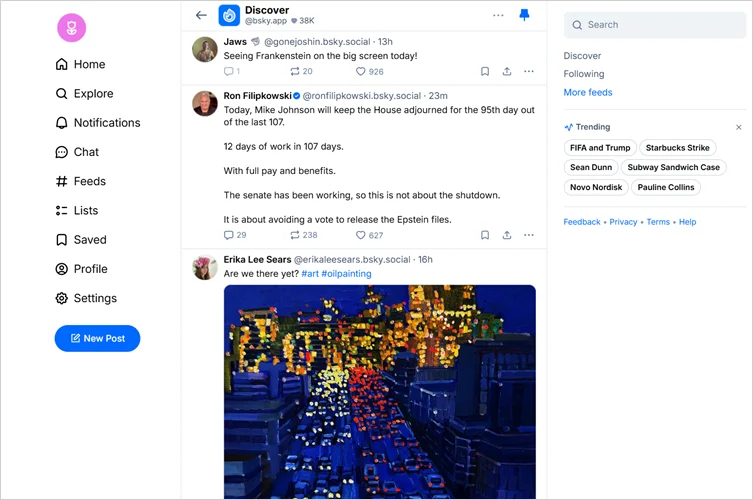Screen dimensions: 753x500
Task: Open trending topic Sean Dunn
Action: (591, 168)
